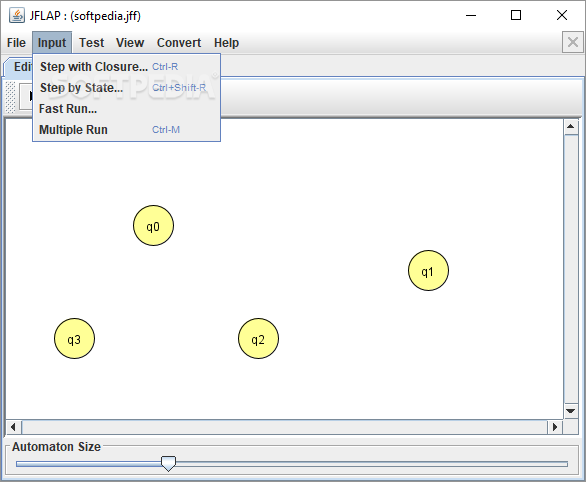Close the JFLAP window
Image resolution: width=586 pixels, height=482 pixels.
tap(562, 15)
